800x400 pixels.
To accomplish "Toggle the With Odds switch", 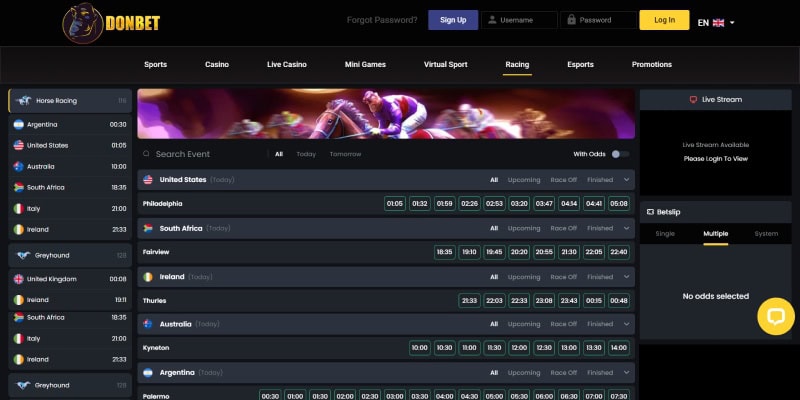I will coord(620,154).
